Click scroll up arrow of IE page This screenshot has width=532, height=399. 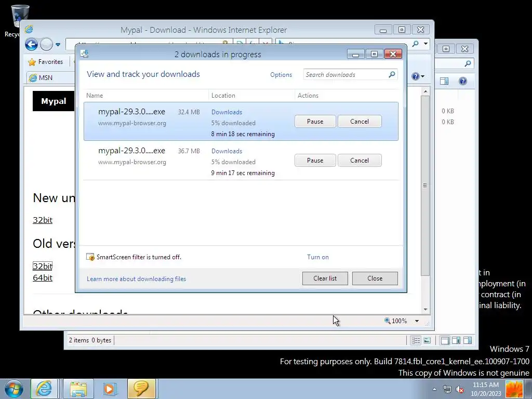click(x=425, y=91)
